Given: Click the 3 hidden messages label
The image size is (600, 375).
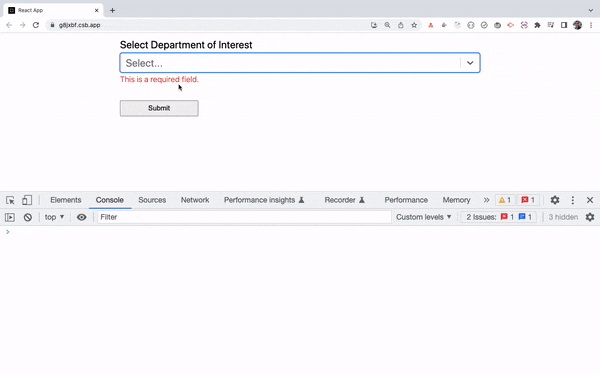Looking at the screenshot, I should coord(563,217).
